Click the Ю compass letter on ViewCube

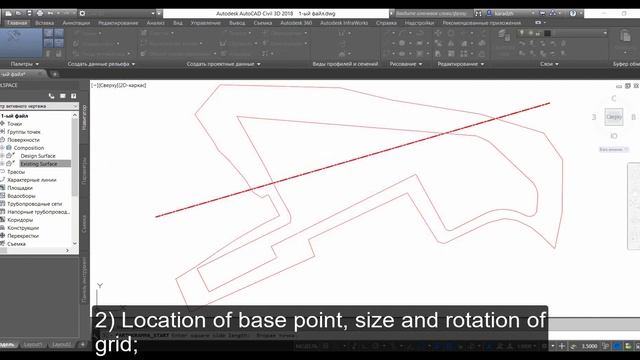pos(614,136)
